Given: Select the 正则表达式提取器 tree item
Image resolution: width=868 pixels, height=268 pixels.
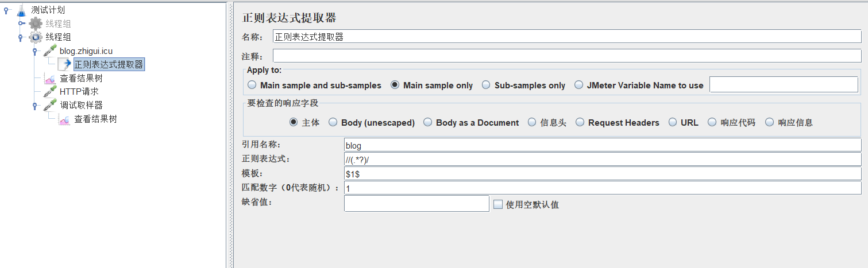Looking at the screenshot, I should [109, 64].
